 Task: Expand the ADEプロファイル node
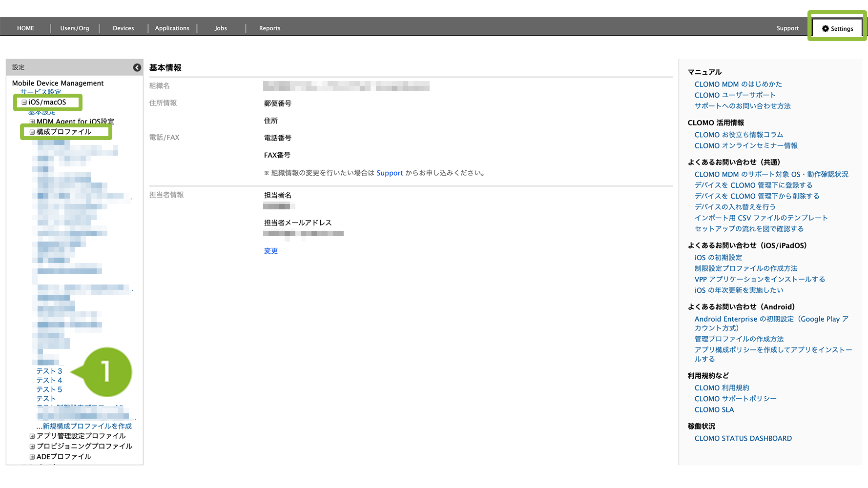[32, 457]
